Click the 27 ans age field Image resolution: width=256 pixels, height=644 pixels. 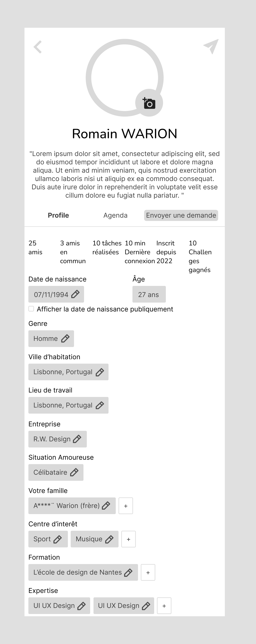[x=149, y=294]
